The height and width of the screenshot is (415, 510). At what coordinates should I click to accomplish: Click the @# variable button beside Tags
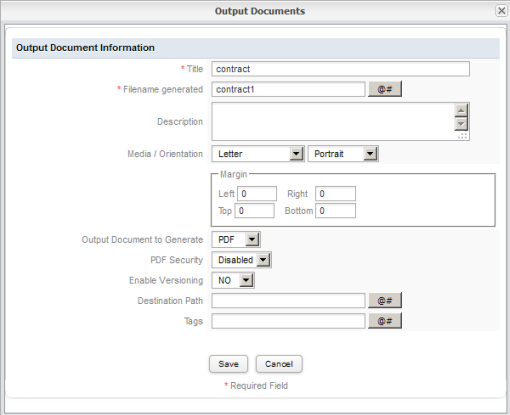(x=385, y=321)
